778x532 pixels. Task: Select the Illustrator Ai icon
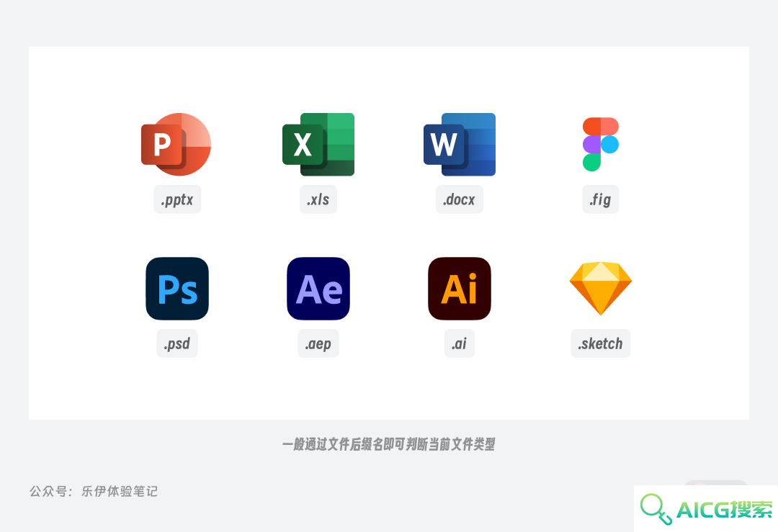460,289
